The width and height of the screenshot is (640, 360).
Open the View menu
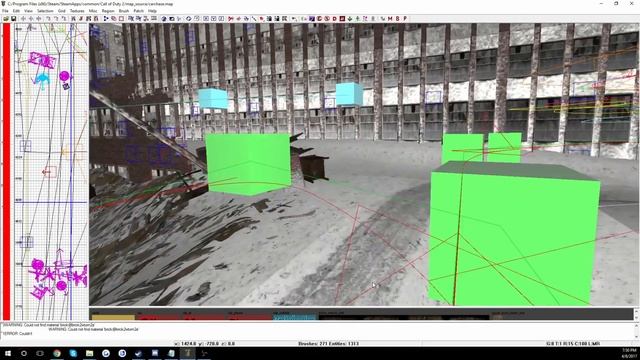[28, 11]
